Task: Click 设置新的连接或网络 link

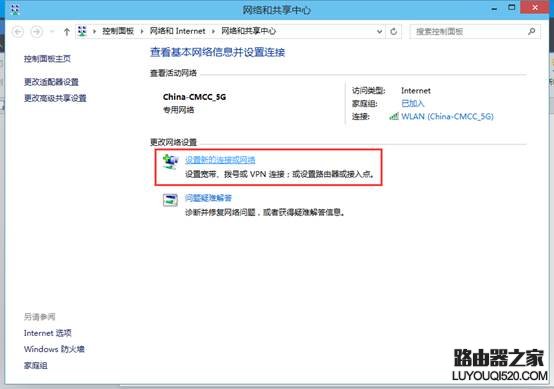Action: (x=220, y=160)
